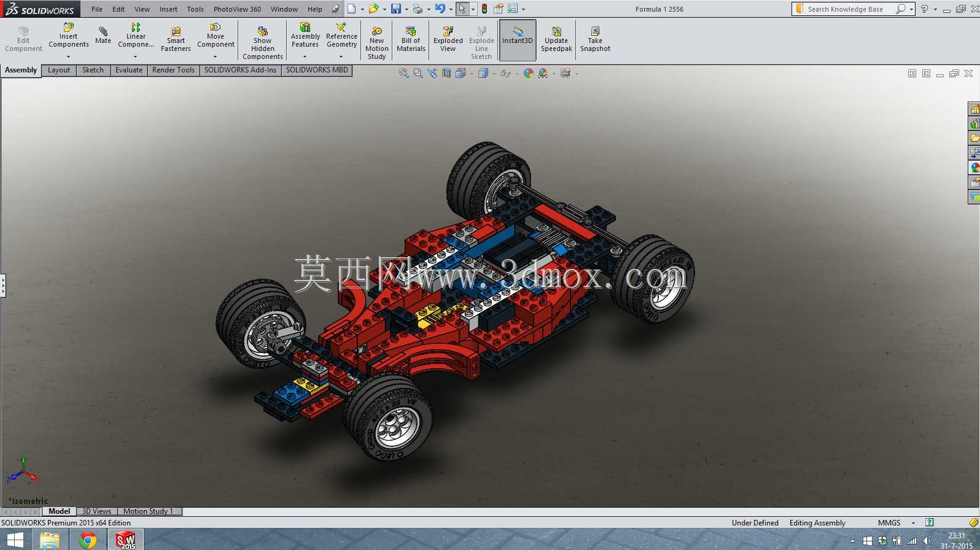Open the SOLIDWORKS Resources home pane
This screenshot has height=550, width=980.
point(974,109)
